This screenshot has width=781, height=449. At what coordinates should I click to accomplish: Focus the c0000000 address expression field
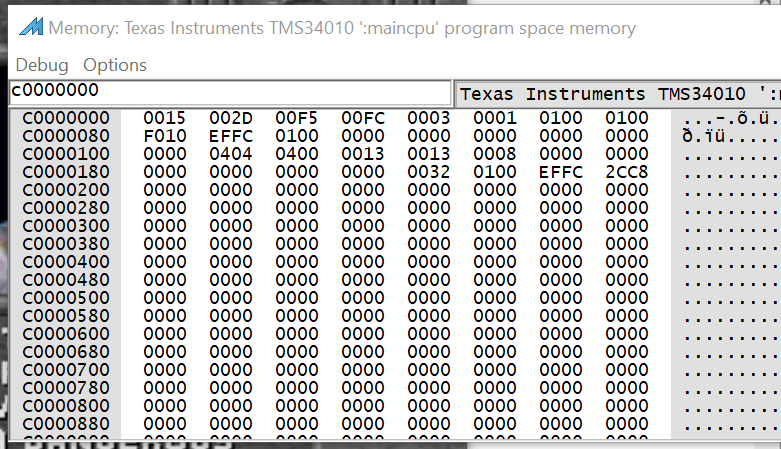[x=230, y=92]
